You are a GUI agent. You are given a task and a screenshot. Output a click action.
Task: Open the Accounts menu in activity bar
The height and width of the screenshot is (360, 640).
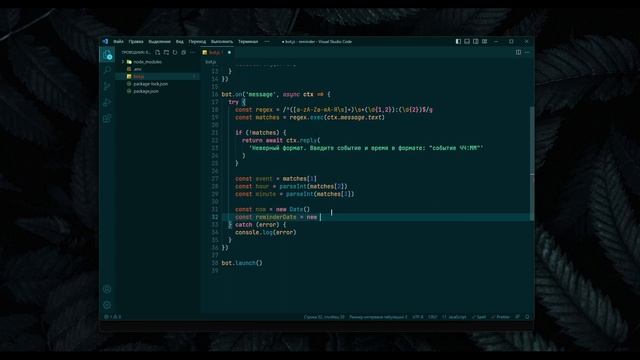(107, 289)
